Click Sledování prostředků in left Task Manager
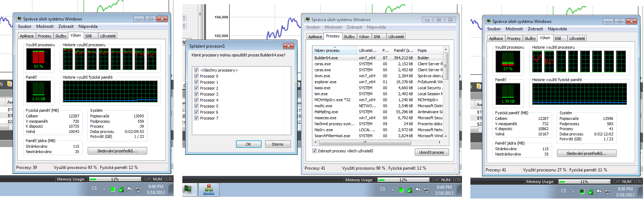Viewport: 644px width, 201px height. [117, 151]
